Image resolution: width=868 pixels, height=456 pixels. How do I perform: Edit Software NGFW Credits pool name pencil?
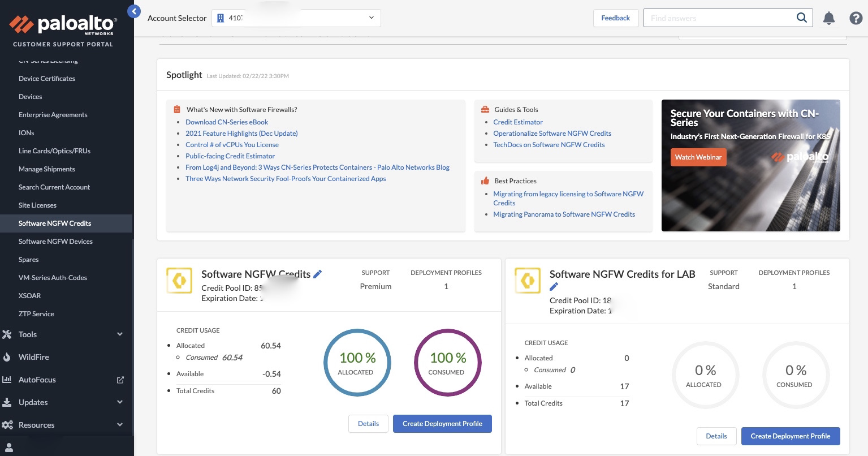pos(318,274)
